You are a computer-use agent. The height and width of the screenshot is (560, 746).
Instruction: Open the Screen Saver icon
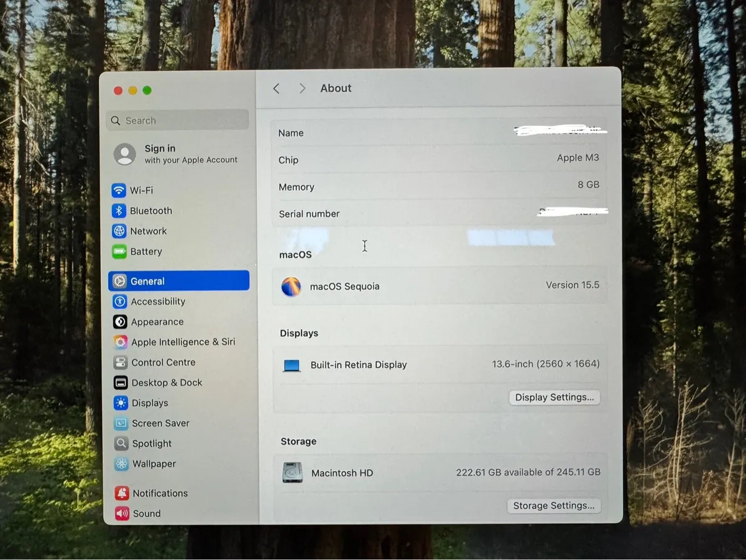coord(121,423)
